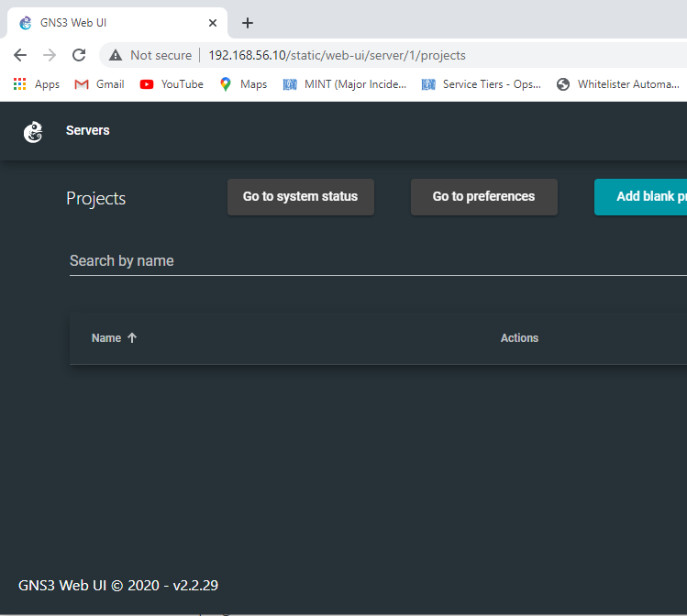Click the Projects heading
687x616 pixels.
pos(96,198)
